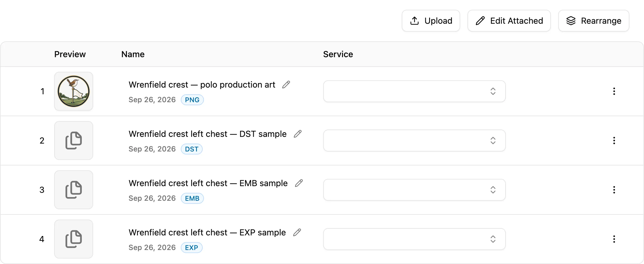Edit name of EMB sample file

(x=299, y=183)
